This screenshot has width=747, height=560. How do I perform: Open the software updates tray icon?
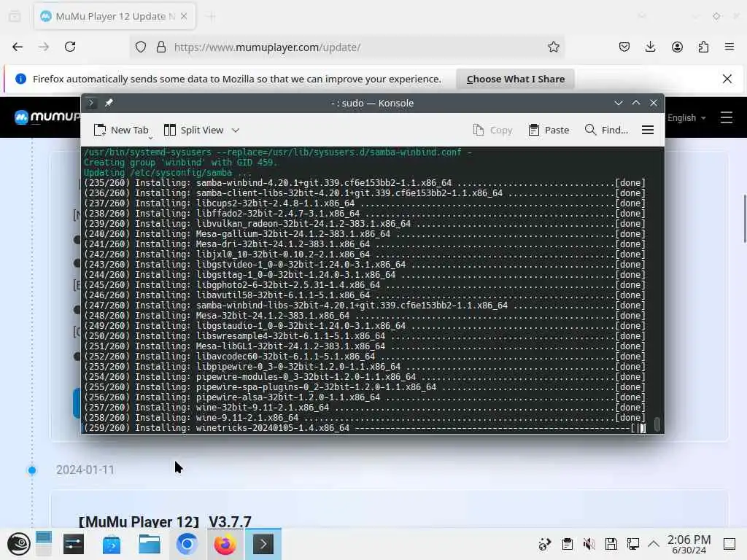(544, 544)
